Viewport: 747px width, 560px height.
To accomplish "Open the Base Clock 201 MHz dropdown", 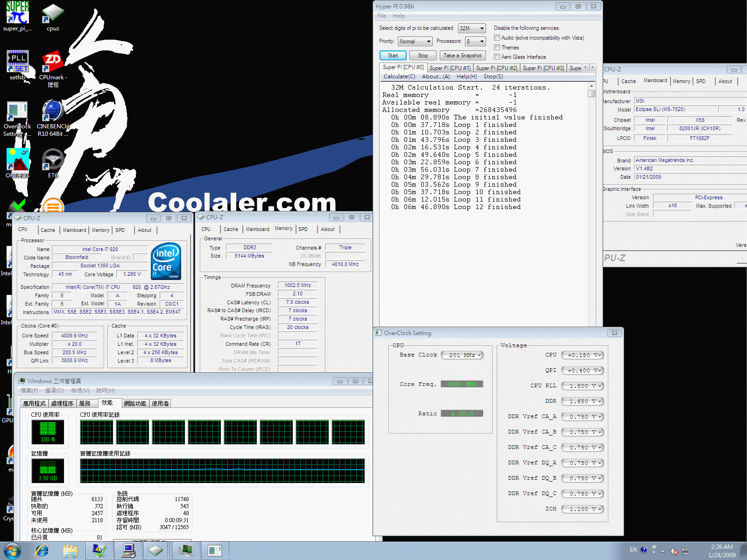I will click(462, 355).
